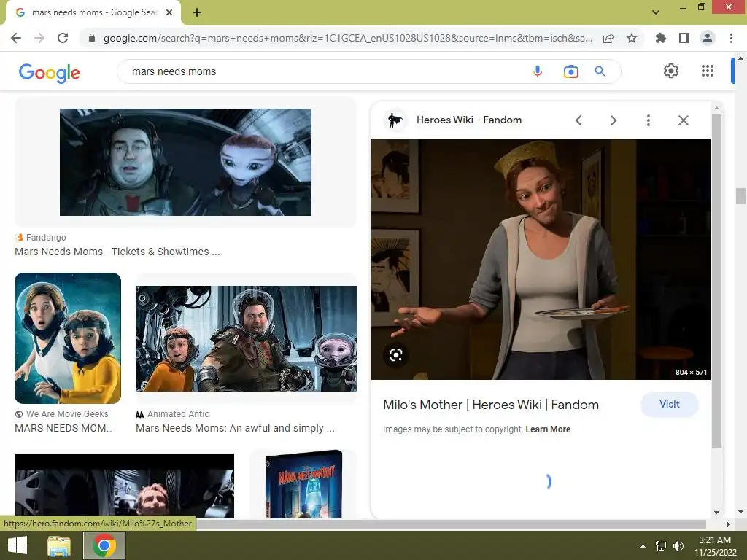Click the page vertical scrollbar thumb
The width and height of the screenshot is (747, 560).
tap(740, 196)
